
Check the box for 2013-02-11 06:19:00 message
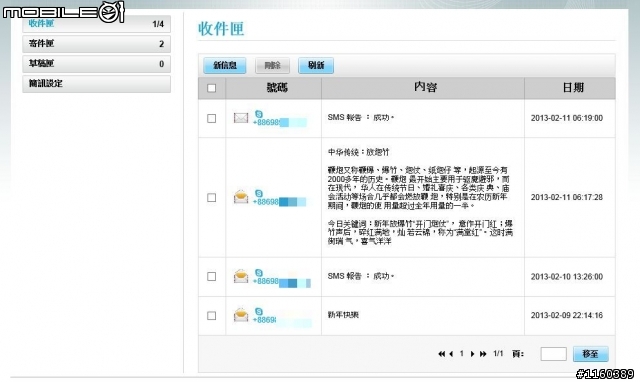[x=211, y=118]
